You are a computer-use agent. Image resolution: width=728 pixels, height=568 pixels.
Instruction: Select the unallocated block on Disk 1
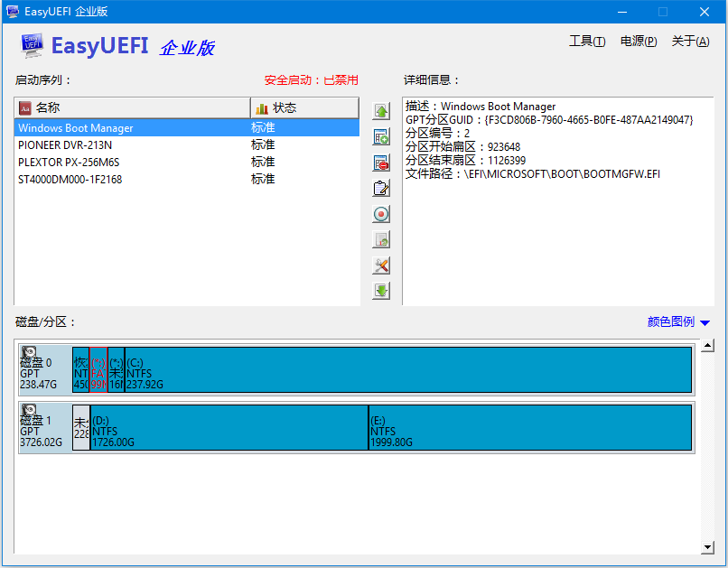click(81, 427)
